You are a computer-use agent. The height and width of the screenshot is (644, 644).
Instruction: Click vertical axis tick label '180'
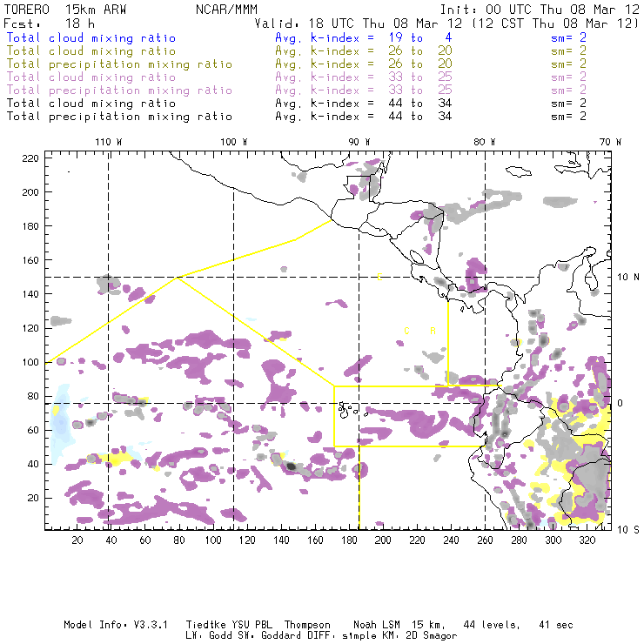coord(30,226)
